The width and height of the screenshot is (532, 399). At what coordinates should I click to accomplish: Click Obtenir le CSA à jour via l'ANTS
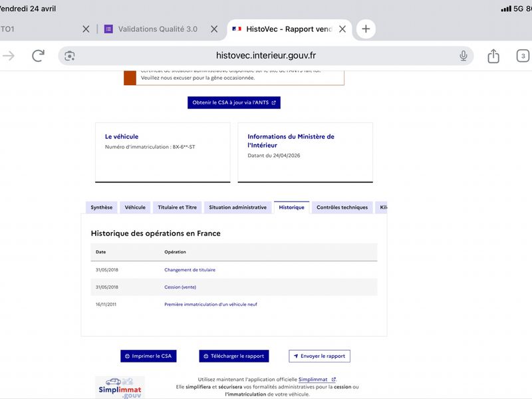pyautogui.click(x=234, y=102)
